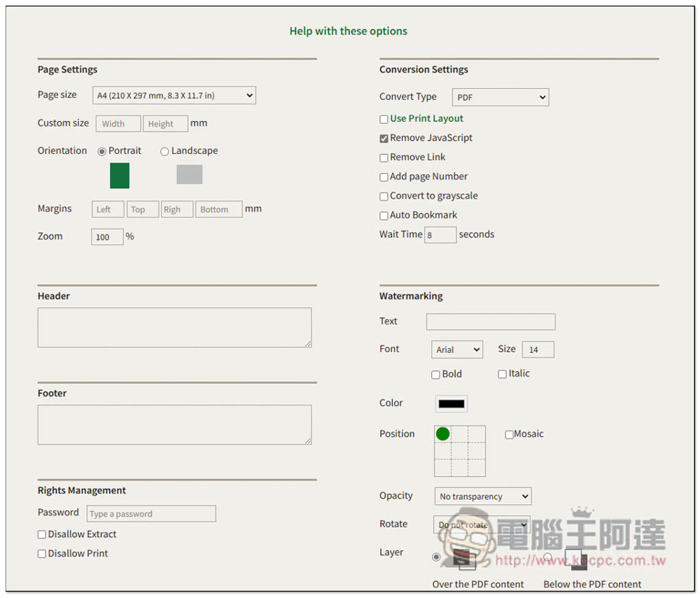Enable Remove Link checkbox
Screen dimensions: 700x598
point(384,158)
